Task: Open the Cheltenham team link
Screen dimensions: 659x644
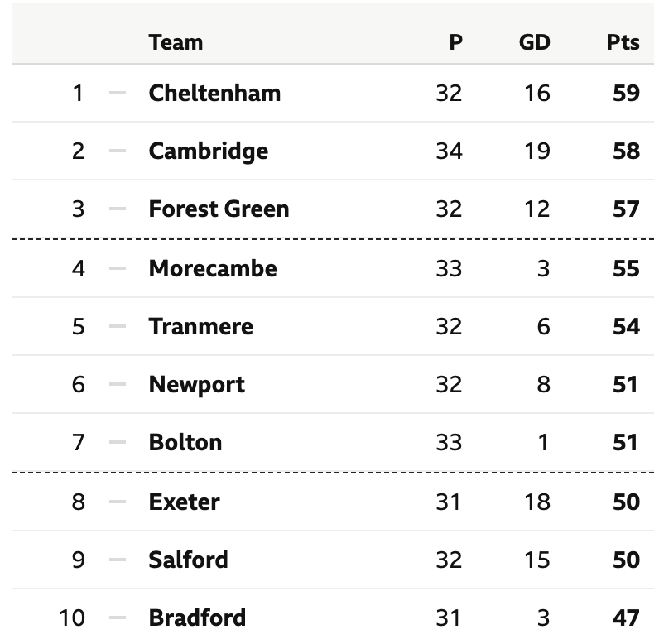Action: [214, 93]
